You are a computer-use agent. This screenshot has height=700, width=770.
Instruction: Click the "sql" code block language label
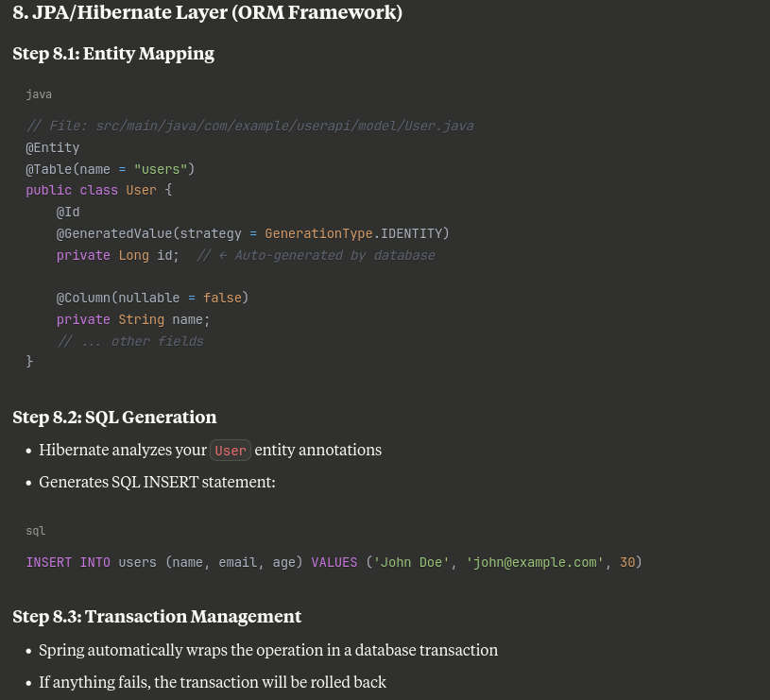coord(36,531)
